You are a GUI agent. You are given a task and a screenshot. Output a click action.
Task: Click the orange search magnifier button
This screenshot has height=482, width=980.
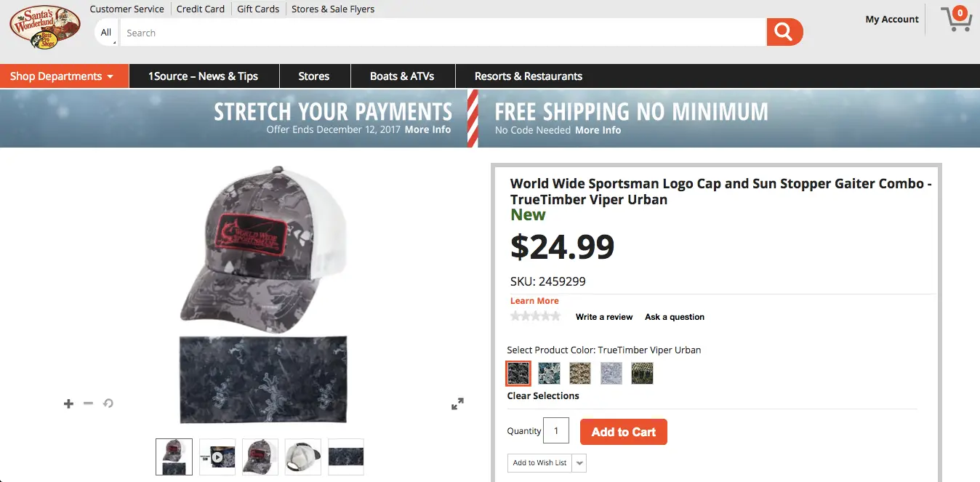tap(784, 32)
